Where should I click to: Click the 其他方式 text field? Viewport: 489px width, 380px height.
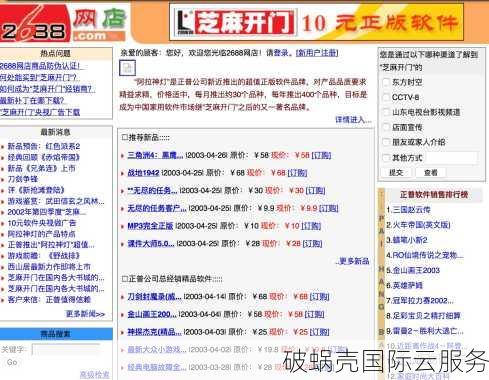(x=452, y=158)
